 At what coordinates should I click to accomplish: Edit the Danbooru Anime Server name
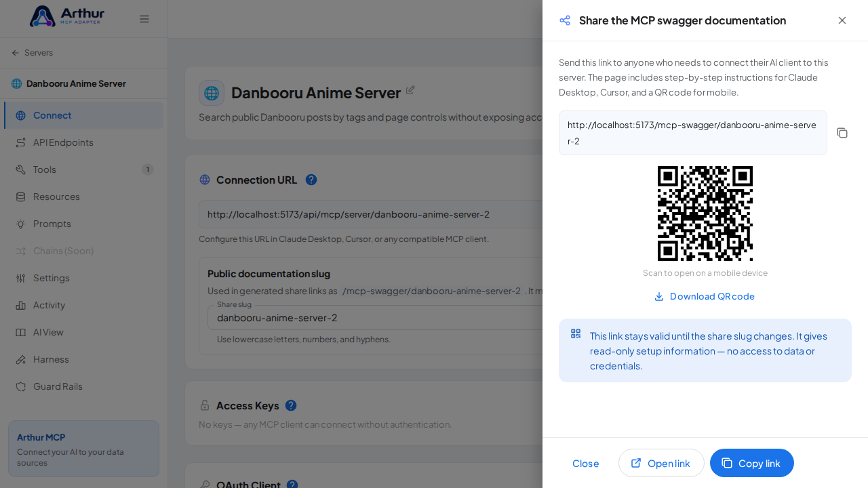coord(410,90)
